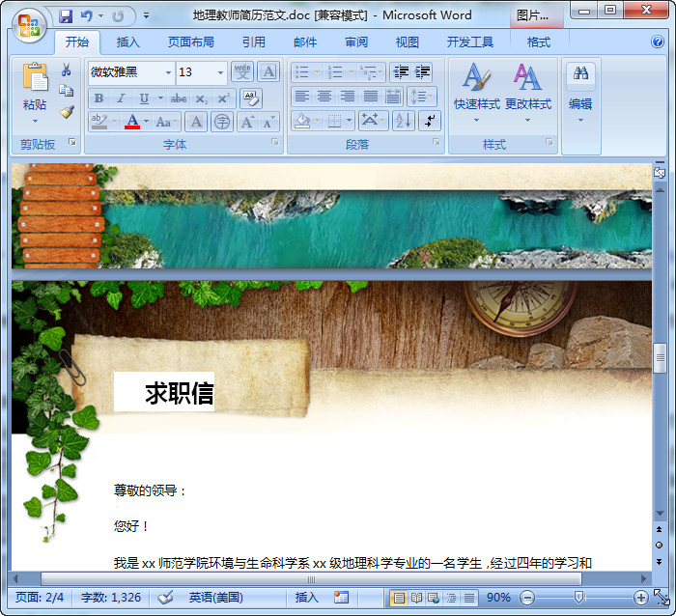Open the phonetic guide (wén) tool

point(242,71)
